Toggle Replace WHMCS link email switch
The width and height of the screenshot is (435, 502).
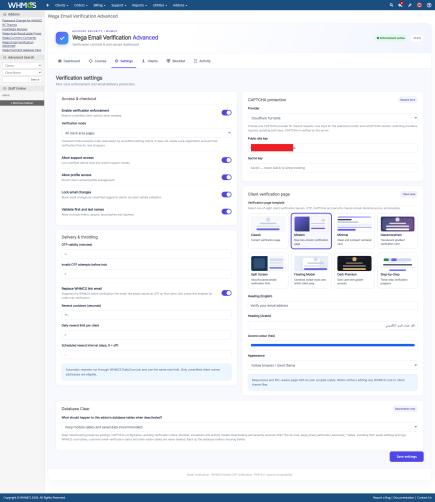pyautogui.click(x=227, y=293)
